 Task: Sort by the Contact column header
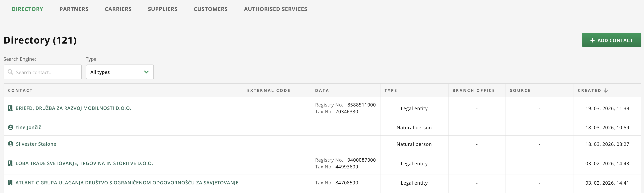click(20, 91)
